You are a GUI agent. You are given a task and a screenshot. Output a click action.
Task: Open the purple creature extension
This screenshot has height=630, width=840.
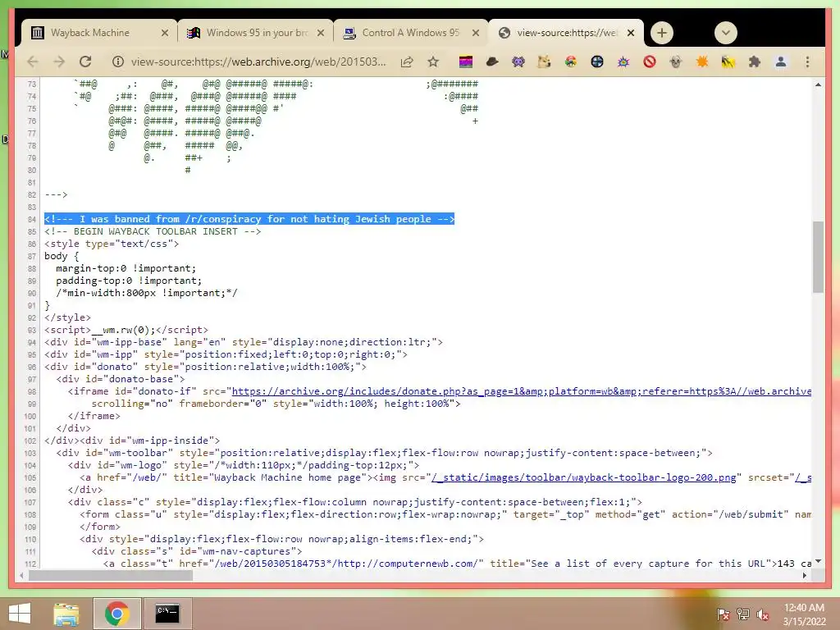pyautogui.click(x=518, y=62)
